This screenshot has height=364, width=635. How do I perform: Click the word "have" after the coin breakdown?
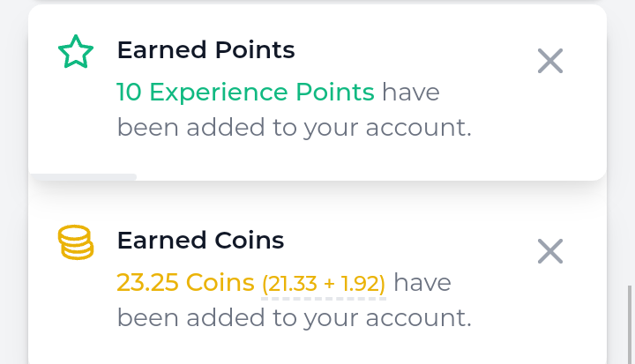point(422,283)
